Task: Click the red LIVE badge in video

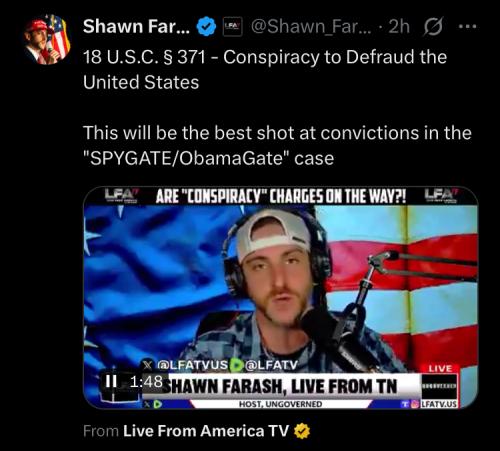Action: [440, 369]
